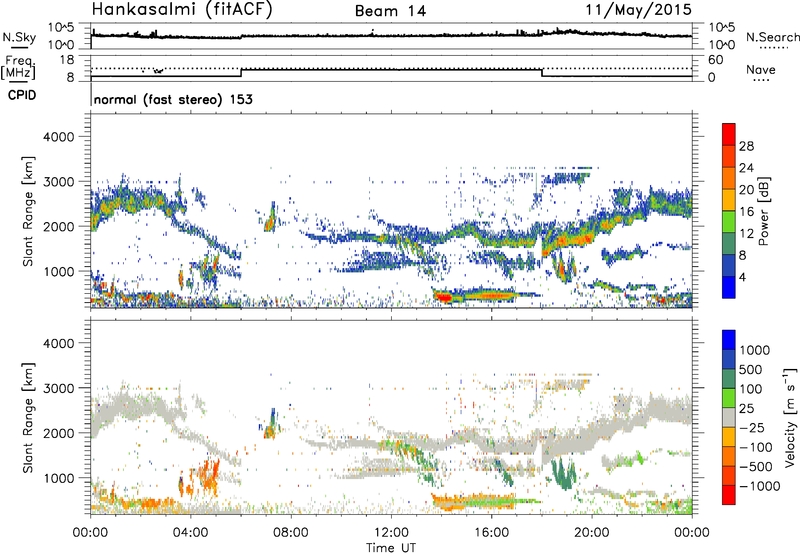Click the -500 label on Velocity color bar

[x=756, y=466]
